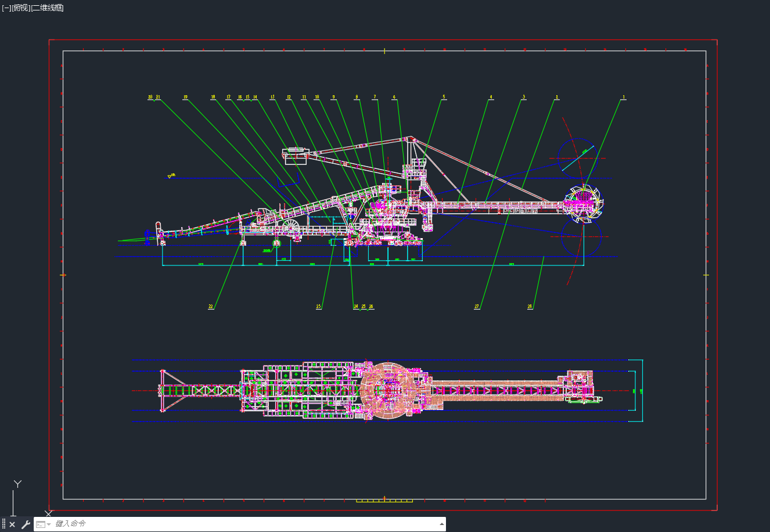Screen dimensions: 770x532
Task: Select part balloon number 25
Action: pos(364,307)
